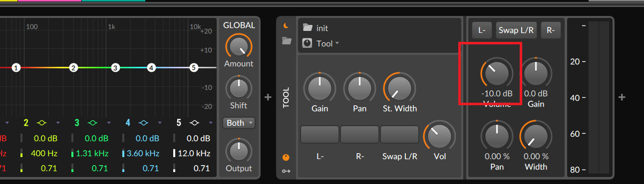The height and width of the screenshot is (184, 644).
Task: Select EQ band node 5 on the curve
Action: (x=194, y=67)
